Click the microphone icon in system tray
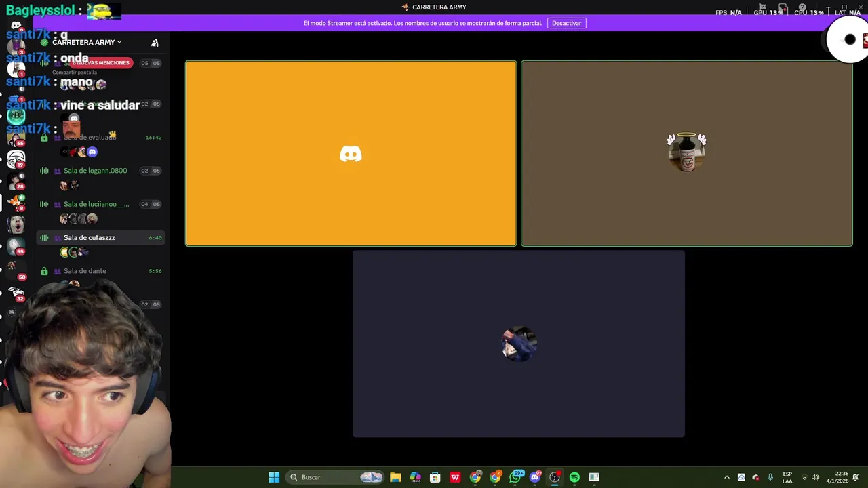 [x=770, y=477]
